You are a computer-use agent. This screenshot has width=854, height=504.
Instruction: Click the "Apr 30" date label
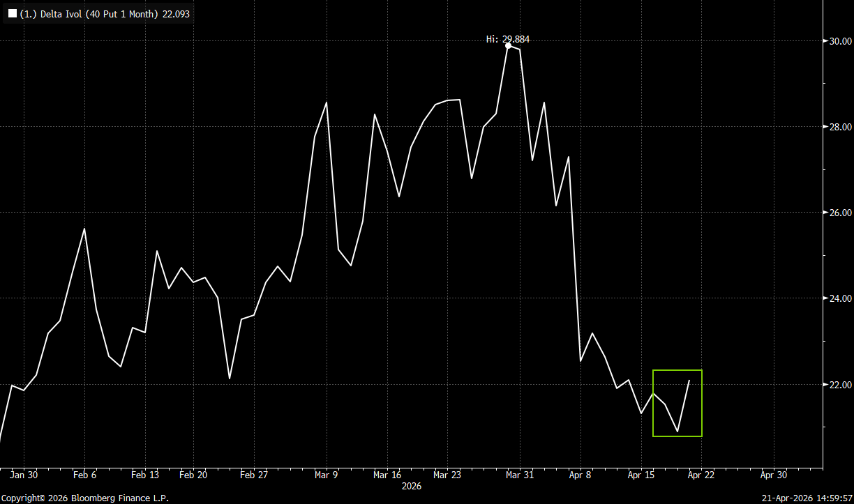(x=774, y=475)
